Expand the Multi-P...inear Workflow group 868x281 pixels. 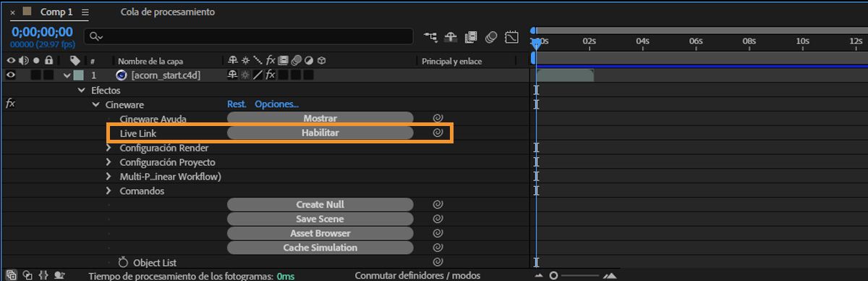[x=109, y=177]
